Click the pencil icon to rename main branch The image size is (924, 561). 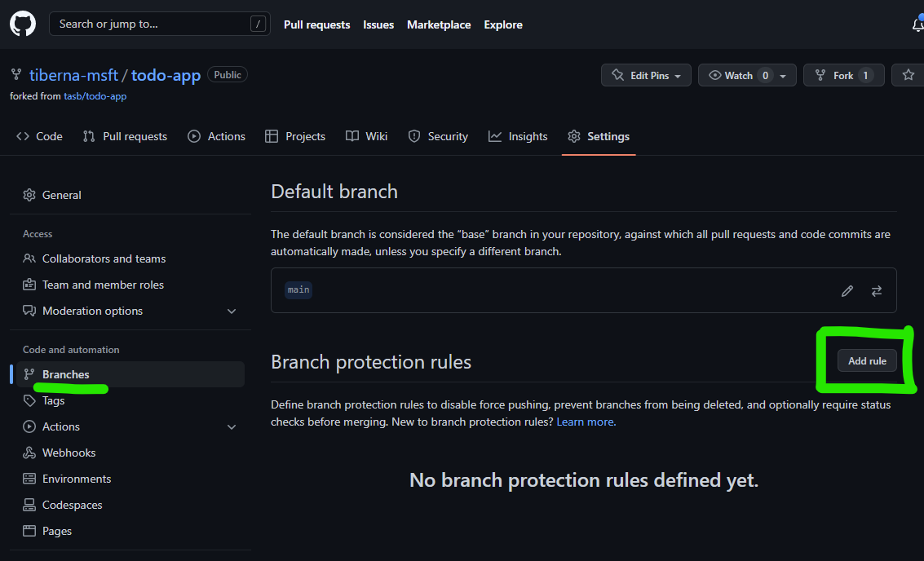point(847,291)
